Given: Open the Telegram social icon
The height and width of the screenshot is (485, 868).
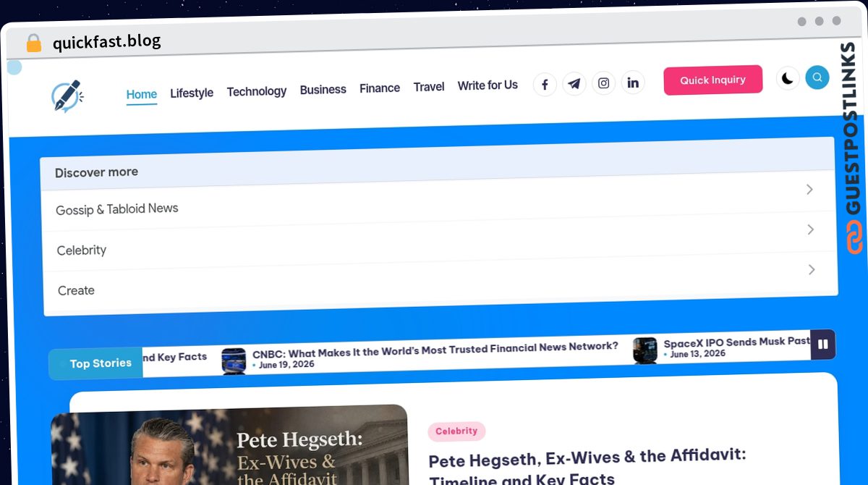Looking at the screenshot, I should click(x=574, y=84).
